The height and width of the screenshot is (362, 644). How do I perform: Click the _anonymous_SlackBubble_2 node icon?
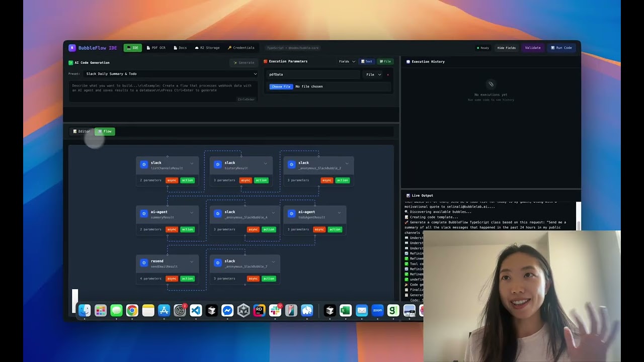tap(291, 164)
